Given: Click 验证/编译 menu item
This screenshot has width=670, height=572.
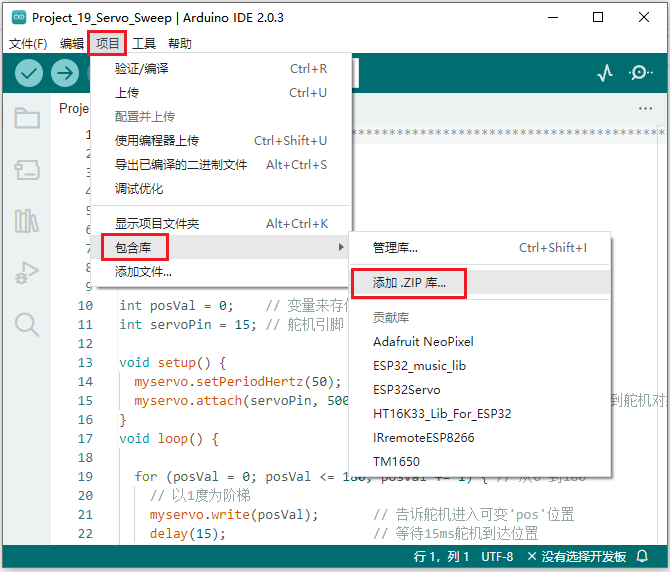Looking at the screenshot, I should 142,69.
